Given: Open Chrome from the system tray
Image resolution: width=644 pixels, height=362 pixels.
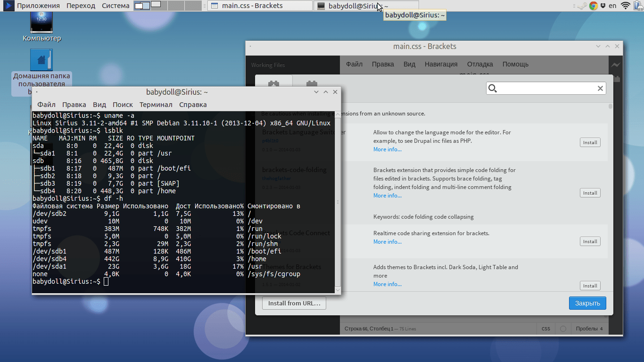Looking at the screenshot, I should pos(594,6).
